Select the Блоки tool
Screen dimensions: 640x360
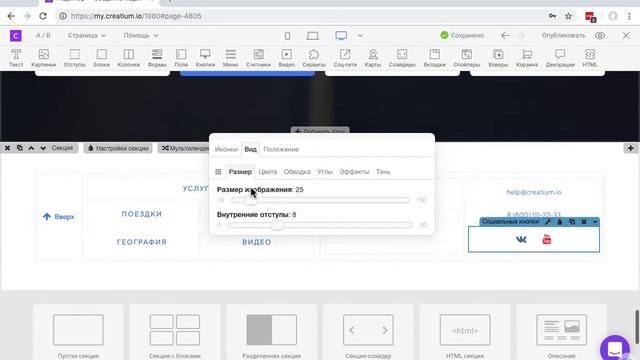[102, 58]
